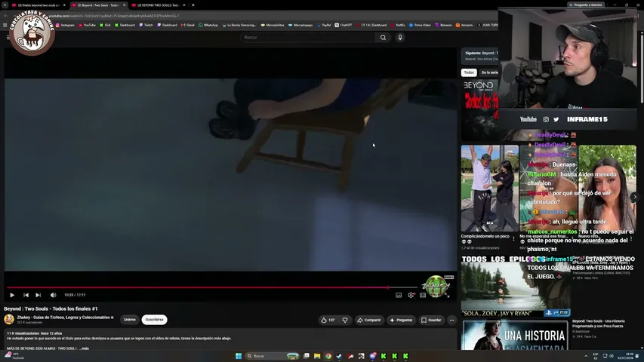Open the 'Complicándomelo un poco' short thumbnail
Viewport: 644px width, 362px height.
(x=489, y=188)
